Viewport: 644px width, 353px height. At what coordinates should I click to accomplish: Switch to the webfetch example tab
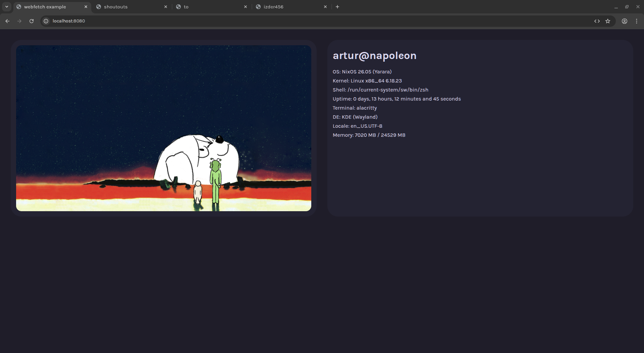(x=52, y=7)
